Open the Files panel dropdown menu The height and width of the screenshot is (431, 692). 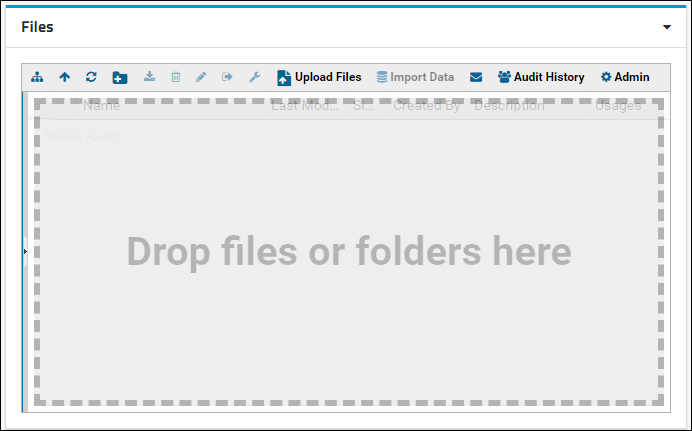pyautogui.click(x=667, y=27)
